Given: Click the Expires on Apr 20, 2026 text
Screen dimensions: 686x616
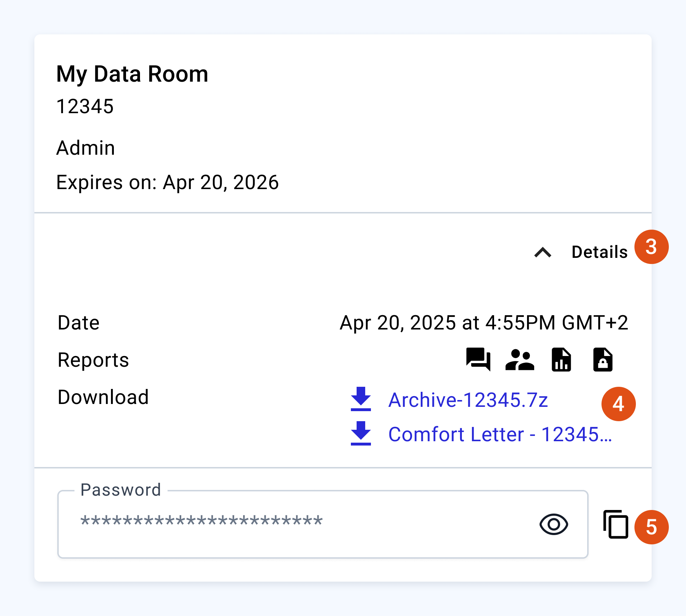Looking at the screenshot, I should tap(167, 182).
